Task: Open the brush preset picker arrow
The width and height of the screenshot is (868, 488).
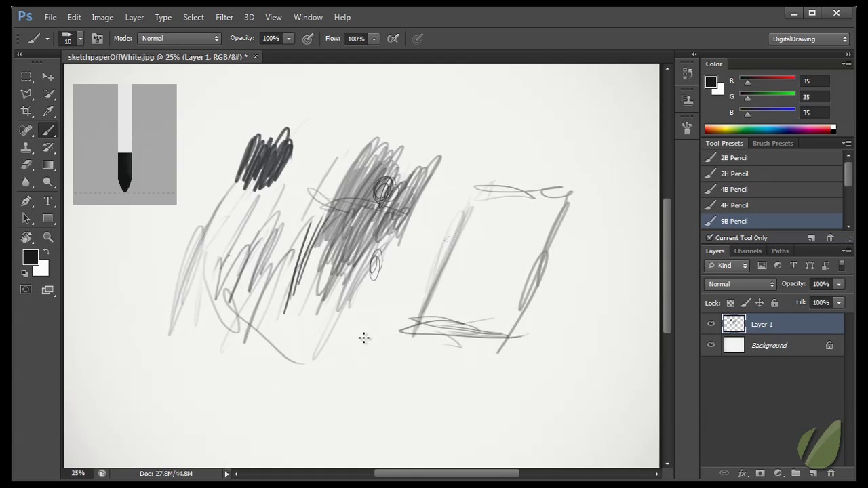Action: tap(80, 39)
